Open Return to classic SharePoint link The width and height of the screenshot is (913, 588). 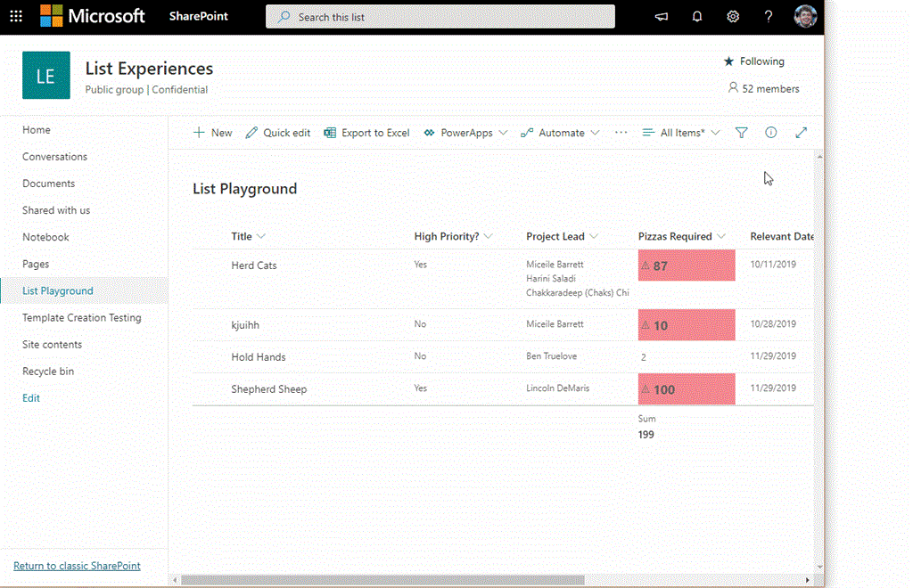pyautogui.click(x=77, y=565)
